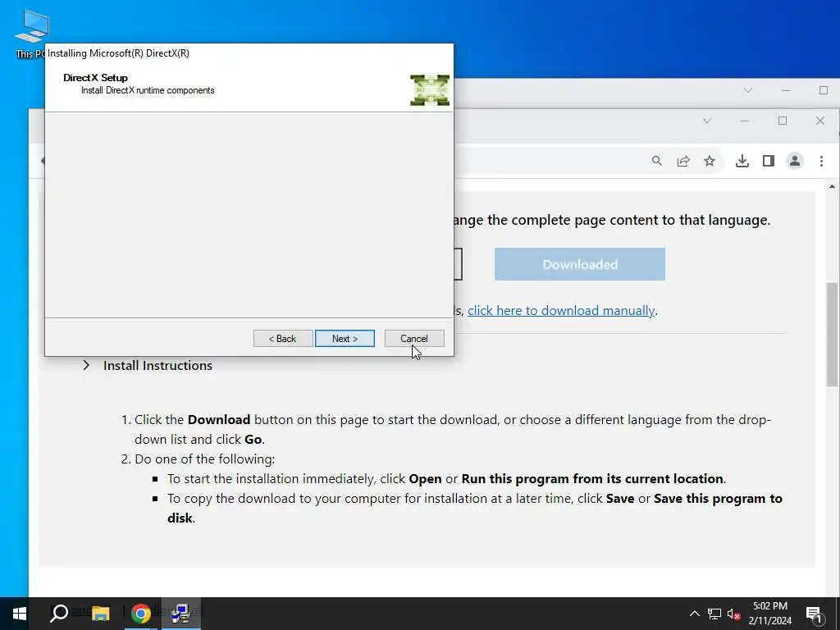Show hidden tray icons chevron
The image size is (840, 630).
[x=694, y=614]
